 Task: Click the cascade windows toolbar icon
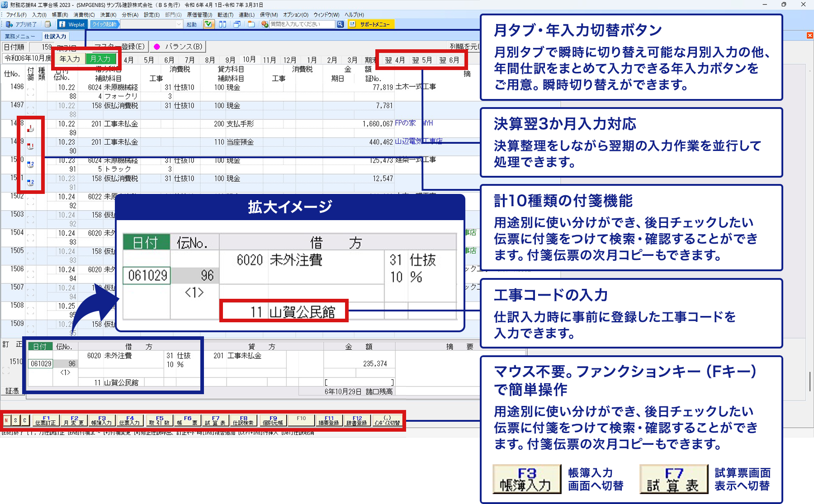click(237, 24)
